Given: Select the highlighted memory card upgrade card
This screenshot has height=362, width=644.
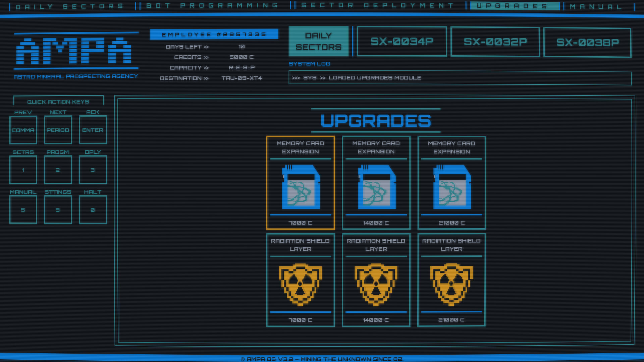Looking at the screenshot, I should click(301, 183).
